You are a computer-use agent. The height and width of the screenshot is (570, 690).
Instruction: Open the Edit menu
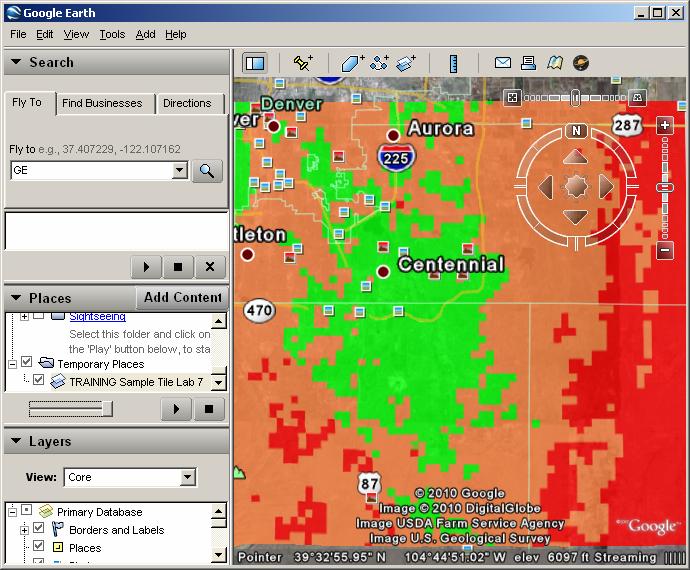tap(44, 34)
